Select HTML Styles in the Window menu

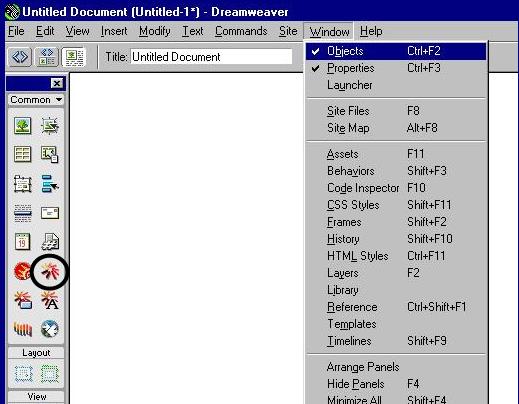pyautogui.click(x=396, y=256)
